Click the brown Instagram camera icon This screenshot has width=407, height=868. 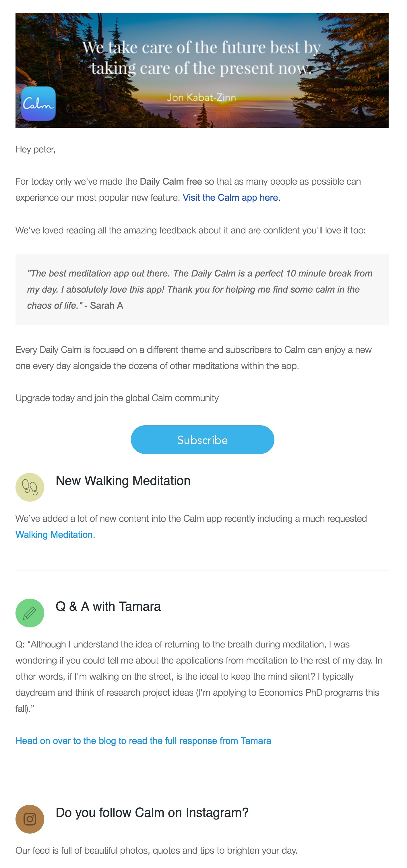30,819
